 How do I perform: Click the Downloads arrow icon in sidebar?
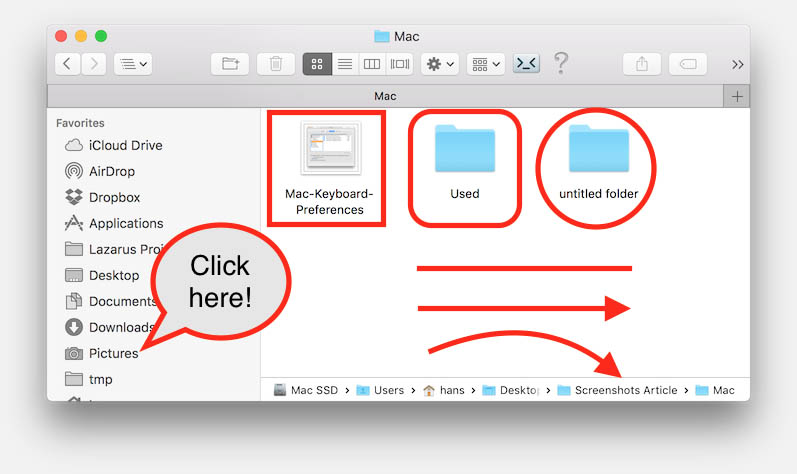[74, 327]
